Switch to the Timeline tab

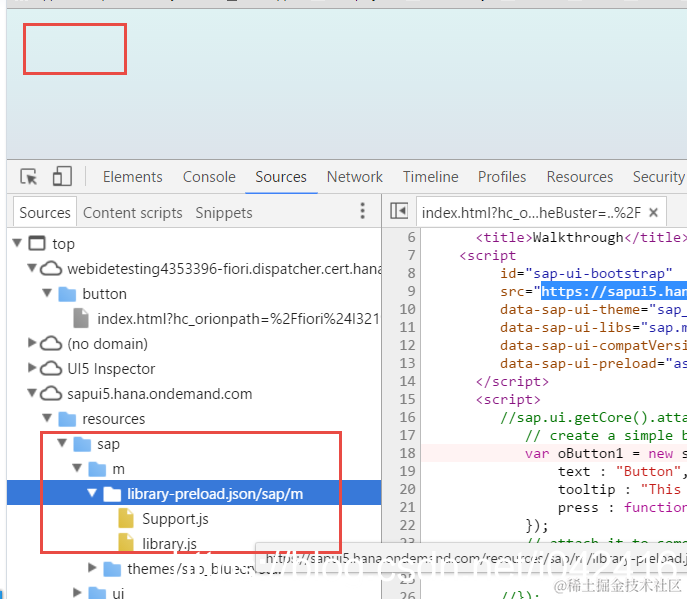[430, 177]
